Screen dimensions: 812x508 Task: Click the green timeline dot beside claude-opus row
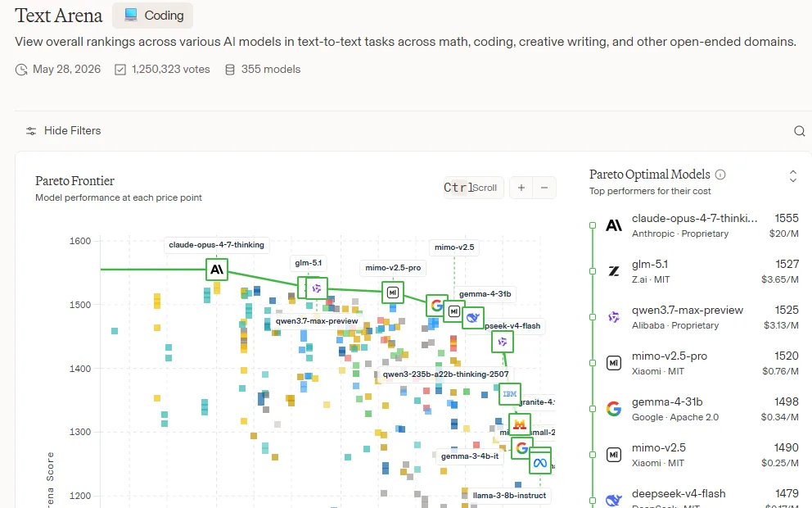tap(593, 225)
